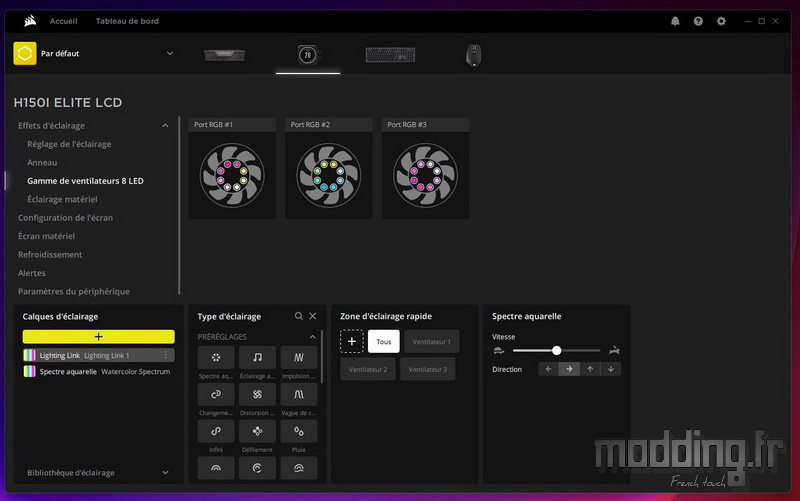
Task: Choose the Changement preset icon
Action: [216, 394]
